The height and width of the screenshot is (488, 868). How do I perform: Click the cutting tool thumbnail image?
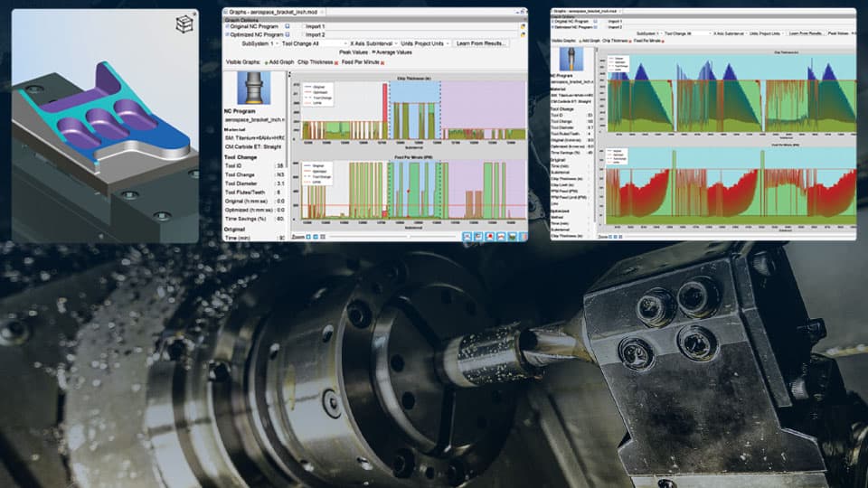(x=254, y=88)
